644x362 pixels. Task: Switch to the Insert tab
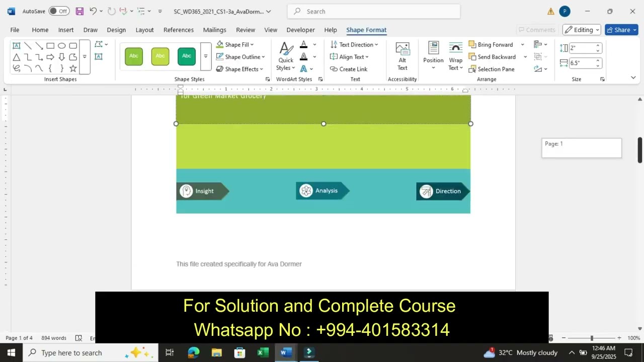pyautogui.click(x=66, y=30)
